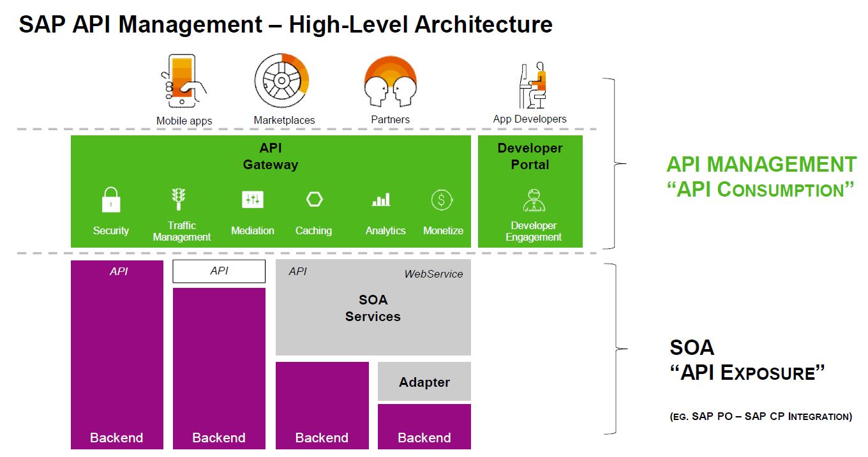Collapse the Adapter box
The height and width of the screenshot is (457, 868).
424,381
